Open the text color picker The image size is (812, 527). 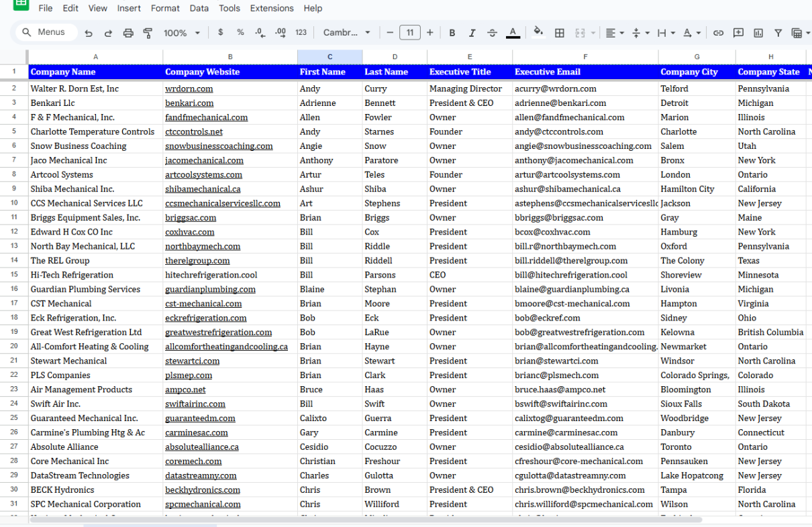point(513,33)
